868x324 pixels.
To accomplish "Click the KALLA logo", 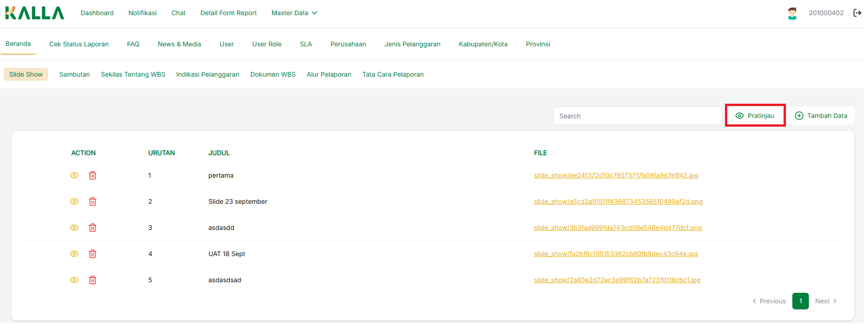I will pyautogui.click(x=35, y=13).
